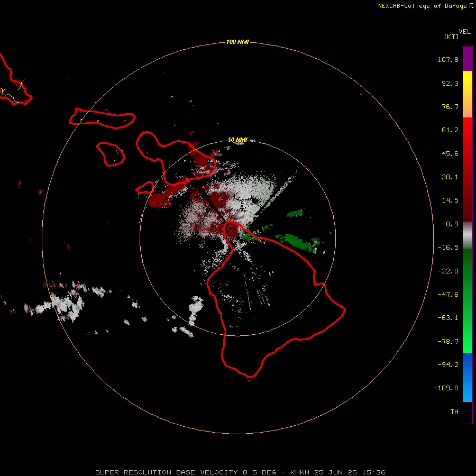
Task: Click the -109.8 velocity scale value
Action: pyautogui.click(x=446, y=388)
